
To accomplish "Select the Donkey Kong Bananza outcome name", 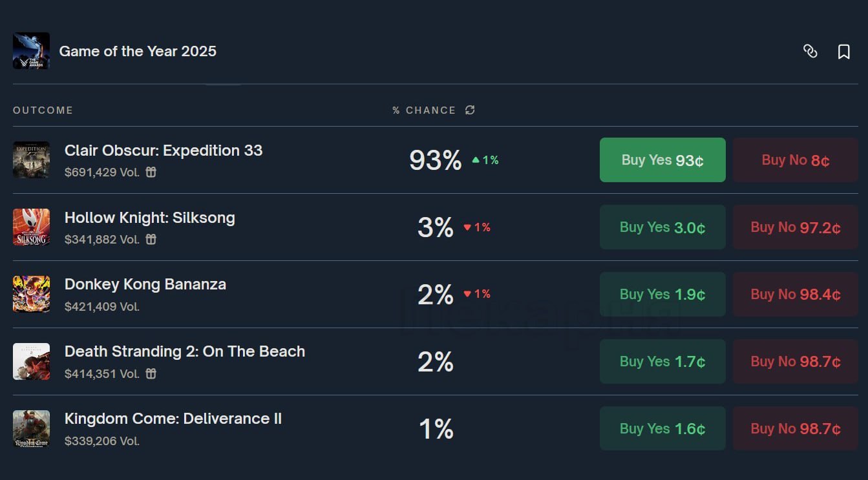I will pyautogui.click(x=145, y=284).
